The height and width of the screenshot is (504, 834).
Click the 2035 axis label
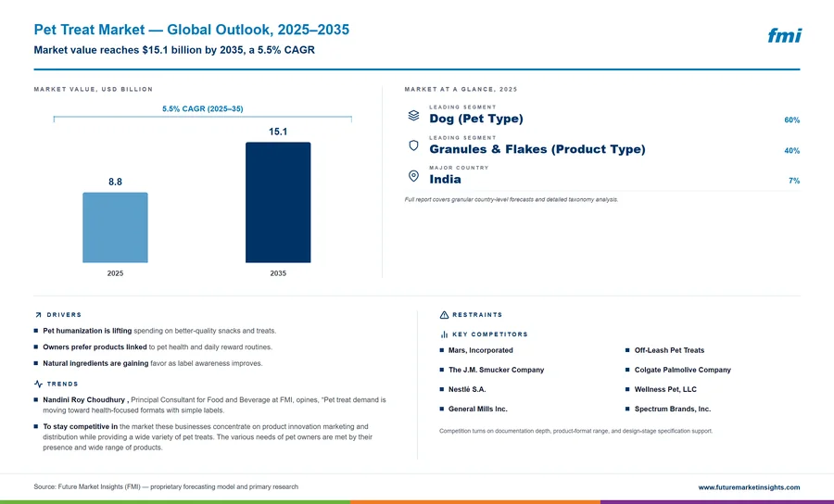(x=278, y=273)
